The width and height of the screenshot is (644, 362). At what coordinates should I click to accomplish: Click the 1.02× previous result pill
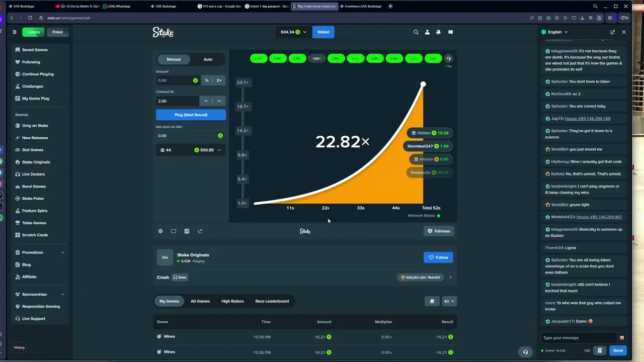point(316,58)
